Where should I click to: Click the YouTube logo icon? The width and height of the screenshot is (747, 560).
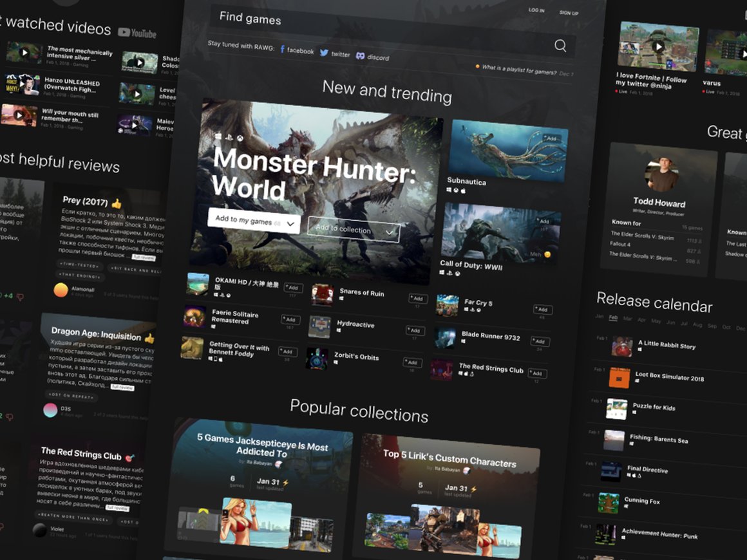click(x=137, y=33)
